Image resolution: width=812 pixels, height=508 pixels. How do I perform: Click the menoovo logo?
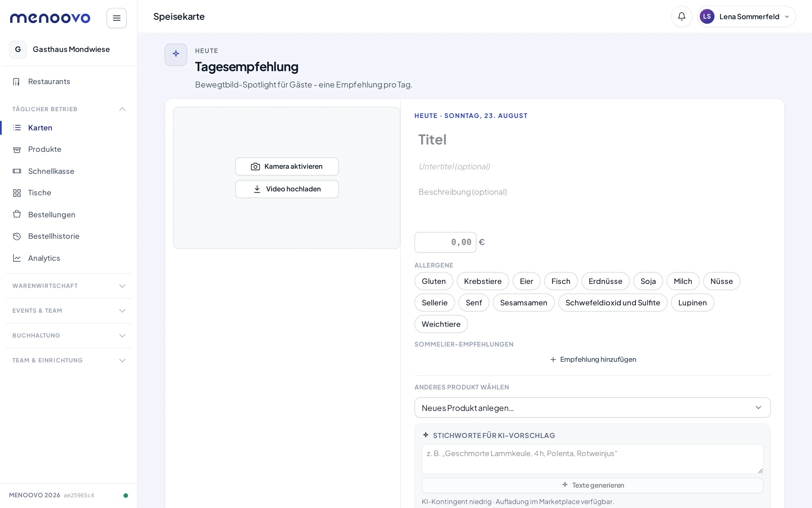click(50, 18)
